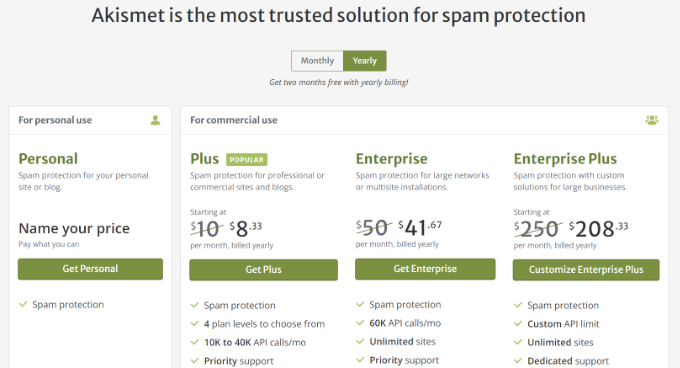This screenshot has width=680, height=368.
Task: Click the For personal use header
Action: point(55,120)
